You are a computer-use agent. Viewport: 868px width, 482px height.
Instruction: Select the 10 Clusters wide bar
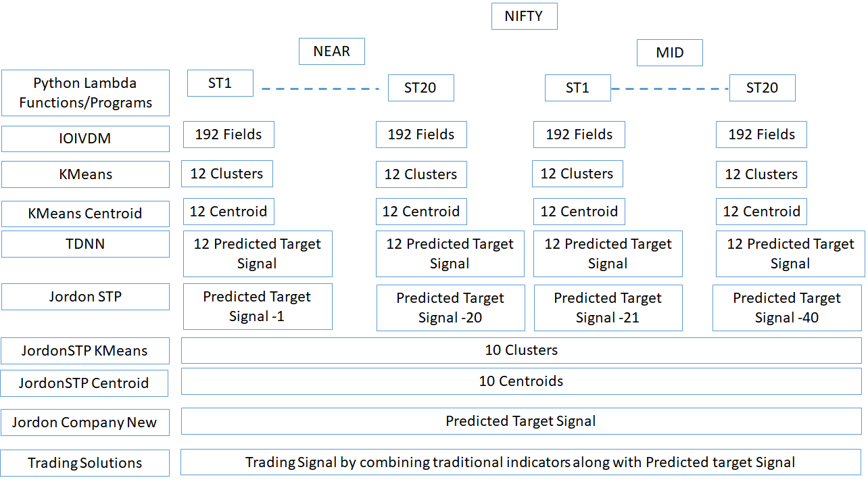[x=521, y=350]
